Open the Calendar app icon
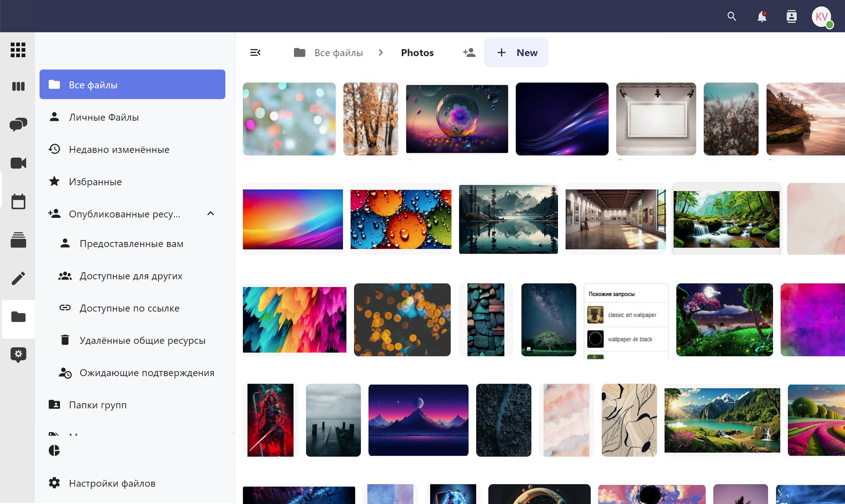Viewport: 845px width, 504px height. (18, 202)
